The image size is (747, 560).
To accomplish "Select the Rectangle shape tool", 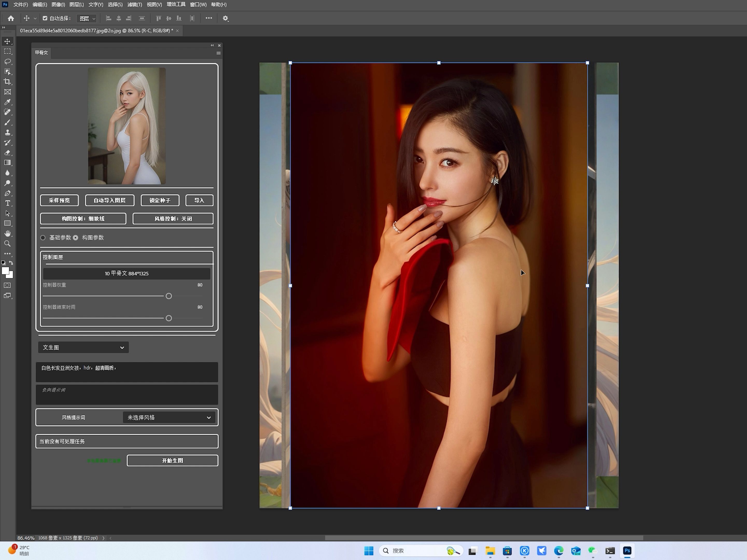I will coord(8,223).
